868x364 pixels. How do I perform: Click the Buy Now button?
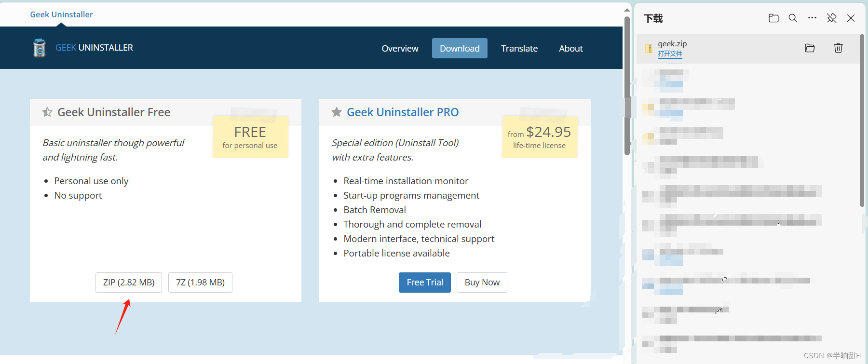point(482,283)
